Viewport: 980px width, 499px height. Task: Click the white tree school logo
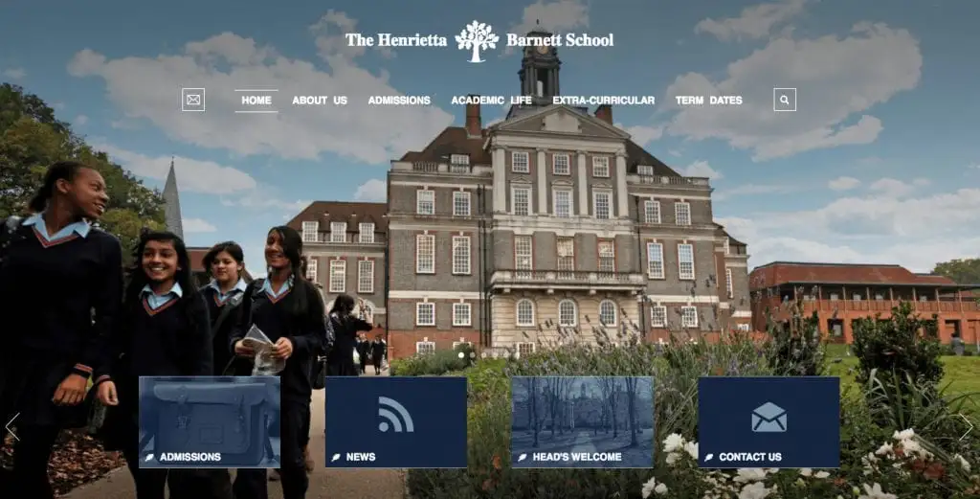tap(477, 41)
